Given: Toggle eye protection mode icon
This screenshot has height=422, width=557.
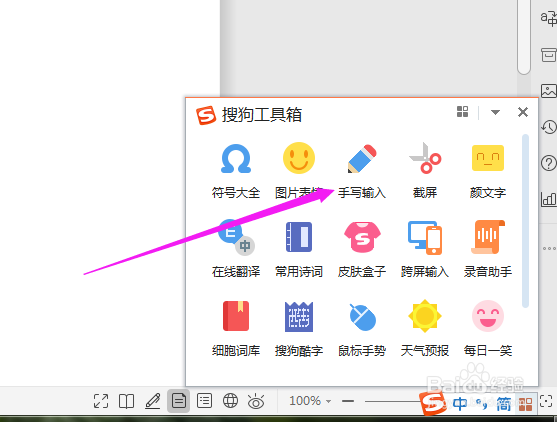Looking at the screenshot, I should (x=256, y=401).
